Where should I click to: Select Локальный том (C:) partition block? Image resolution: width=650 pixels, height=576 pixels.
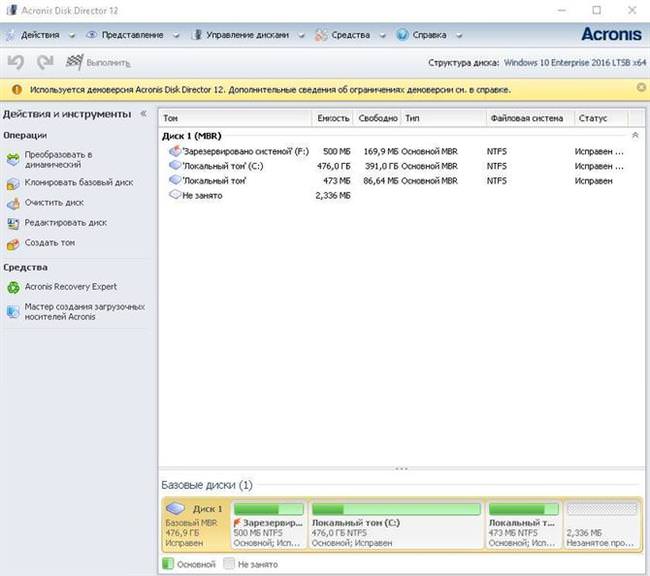(396, 525)
